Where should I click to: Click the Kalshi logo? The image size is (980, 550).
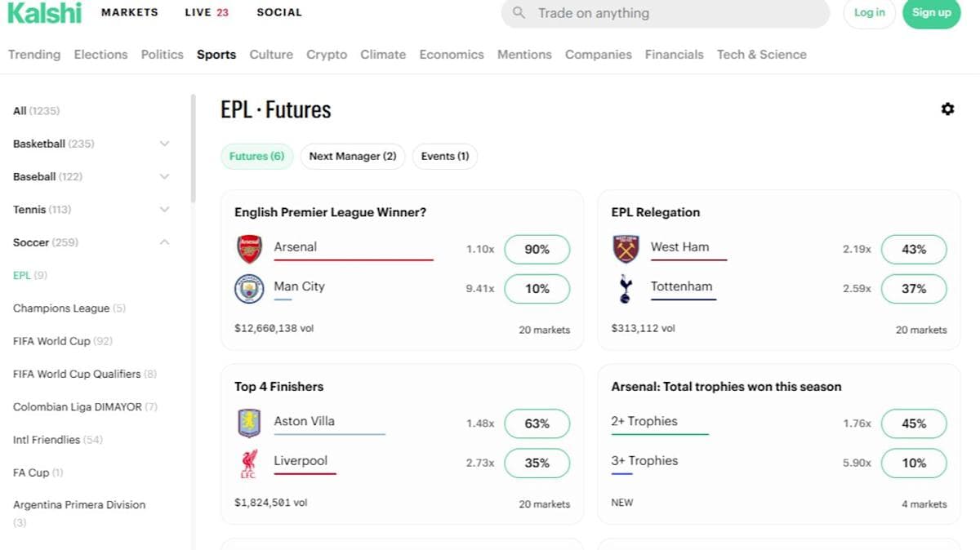pyautogui.click(x=45, y=13)
